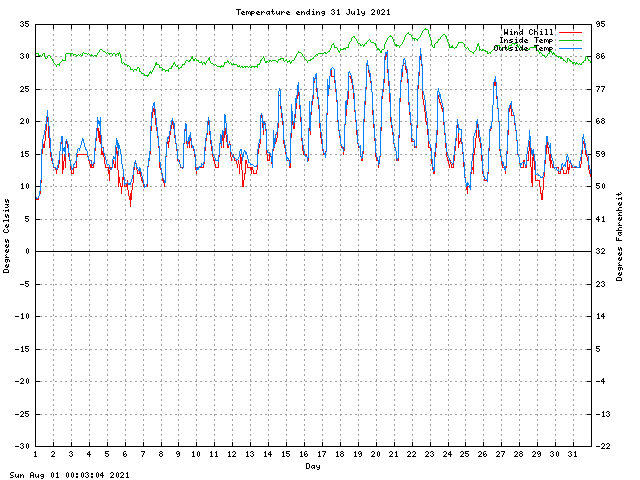Click the '-22' Fahrenheit axis tick label

click(x=603, y=446)
